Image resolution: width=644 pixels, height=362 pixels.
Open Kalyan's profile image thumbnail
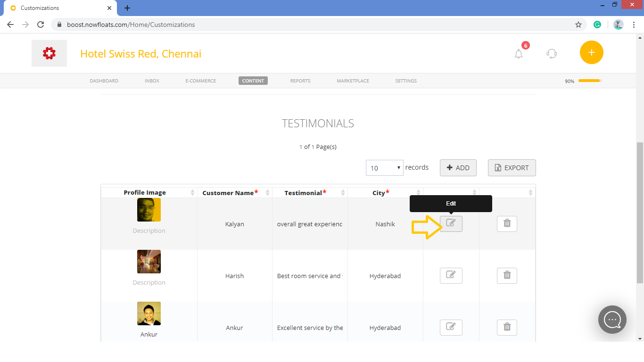[149, 210]
